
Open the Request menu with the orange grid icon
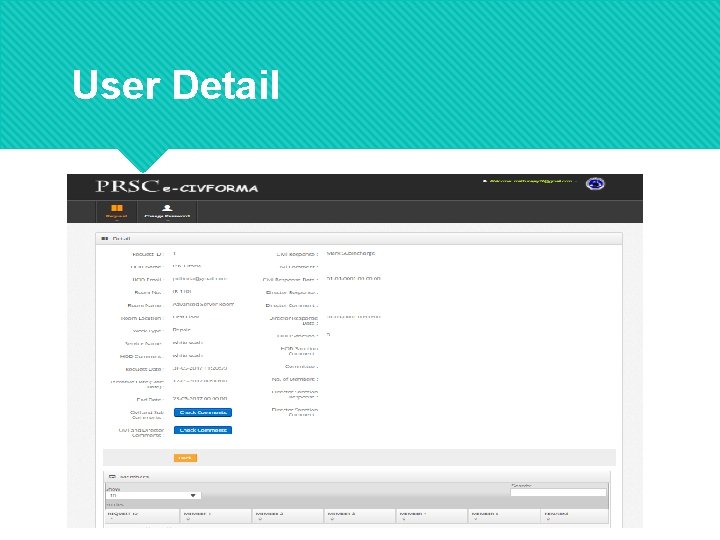(x=117, y=211)
